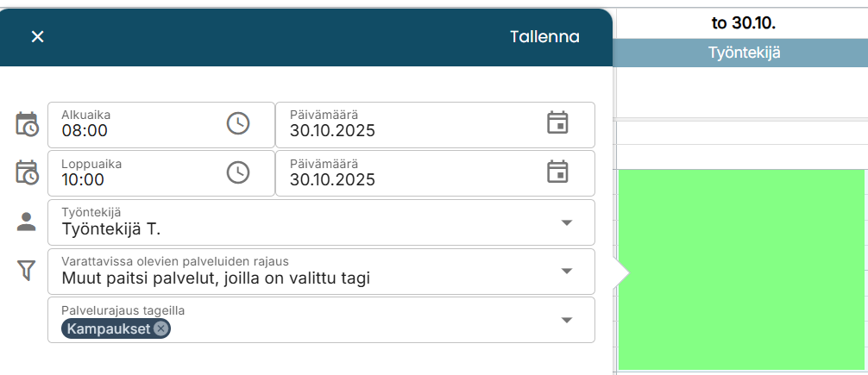Click the start date-time icon left of Alkuaika

27,124
